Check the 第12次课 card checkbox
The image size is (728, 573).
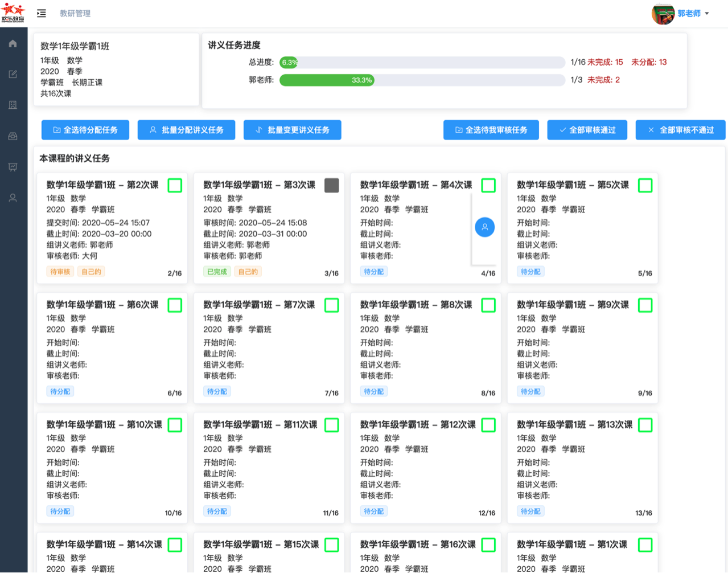(488, 425)
